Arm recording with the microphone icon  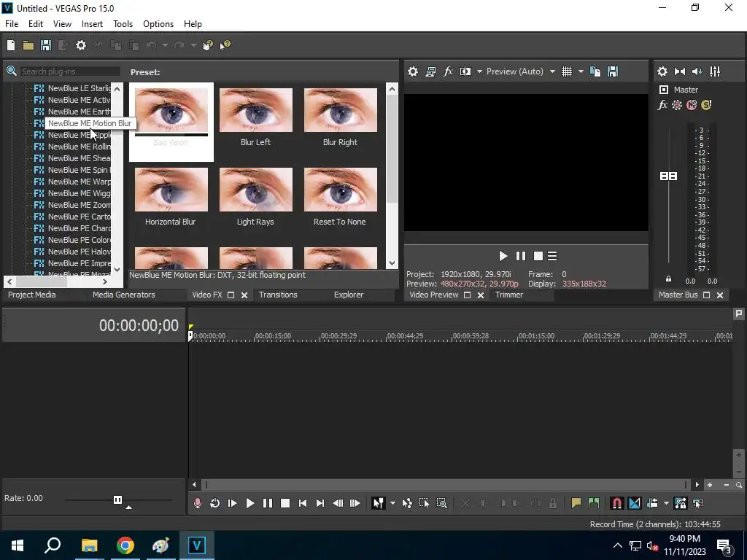click(x=197, y=503)
